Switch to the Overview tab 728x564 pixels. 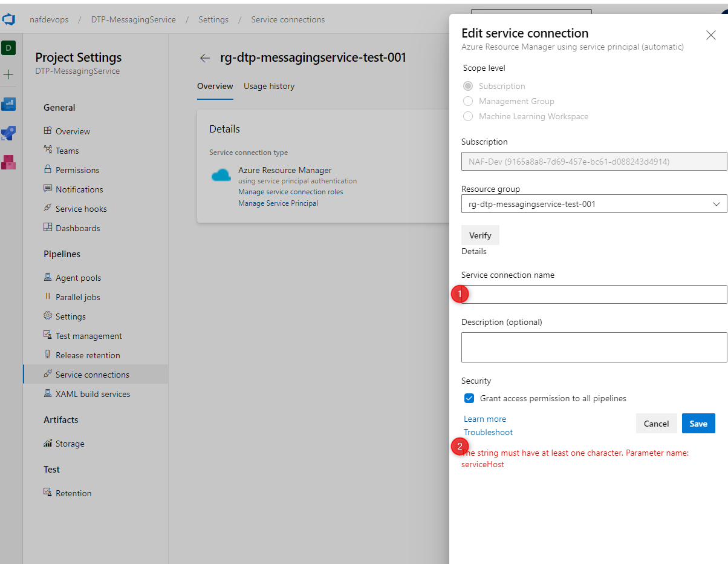click(x=215, y=86)
